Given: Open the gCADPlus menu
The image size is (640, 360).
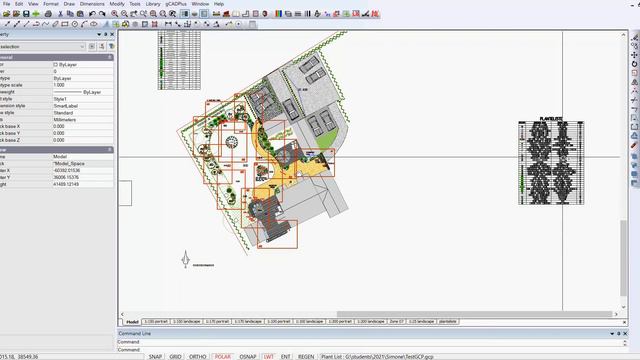Looking at the screenshot, I should click(x=176, y=4).
